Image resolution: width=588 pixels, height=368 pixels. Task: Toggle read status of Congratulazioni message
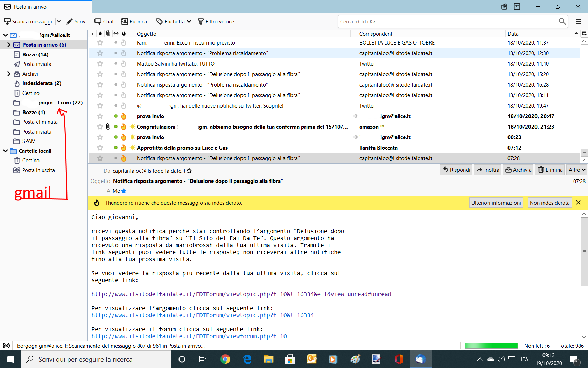tap(116, 127)
